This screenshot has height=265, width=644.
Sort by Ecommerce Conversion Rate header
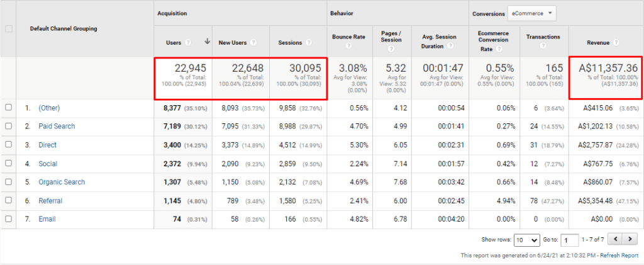(x=493, y=40)
